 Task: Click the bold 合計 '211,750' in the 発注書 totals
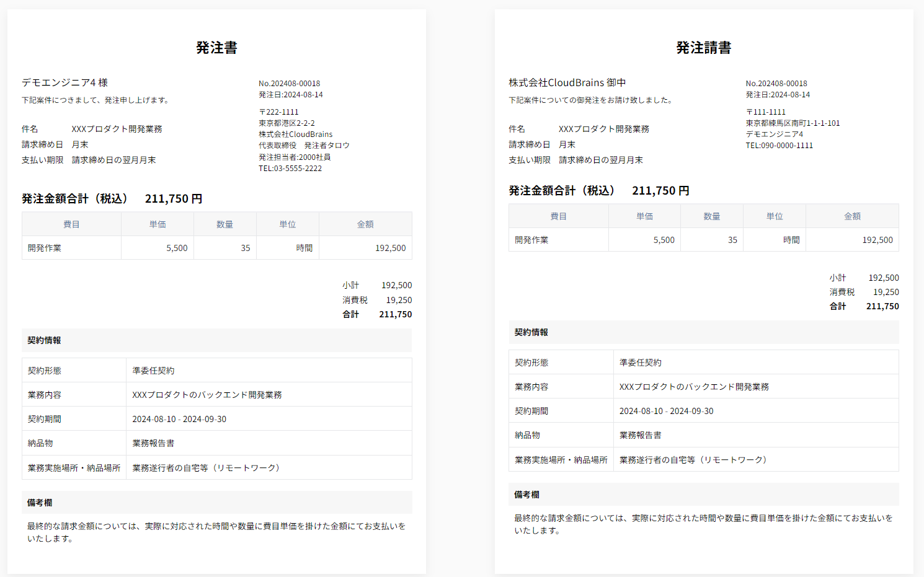(396, 314)
